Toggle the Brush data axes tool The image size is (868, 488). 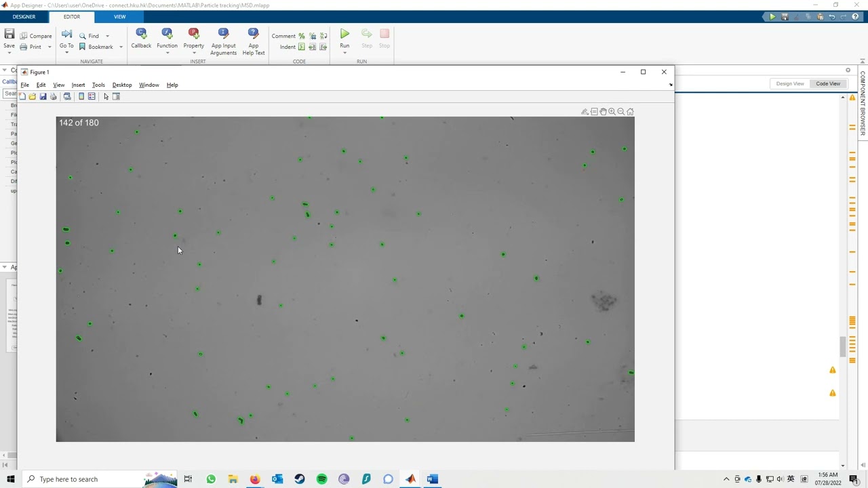pyautogui.click(x=585, y=112)
